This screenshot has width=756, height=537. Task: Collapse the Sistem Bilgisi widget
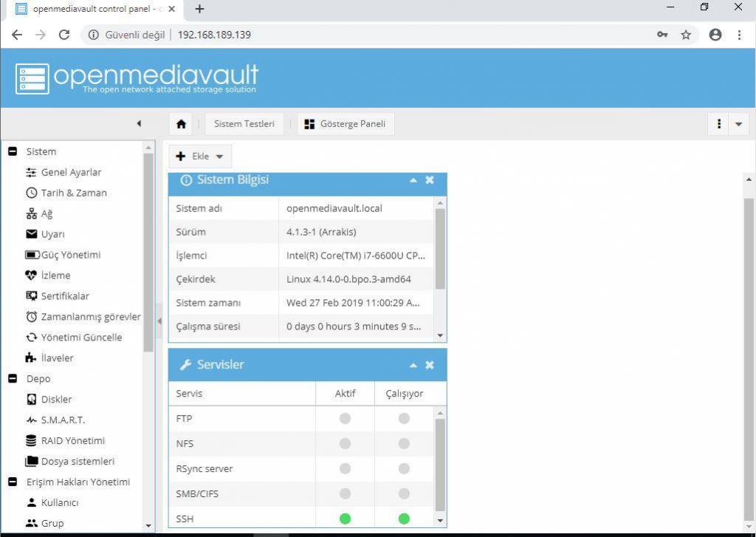(413, 180)
